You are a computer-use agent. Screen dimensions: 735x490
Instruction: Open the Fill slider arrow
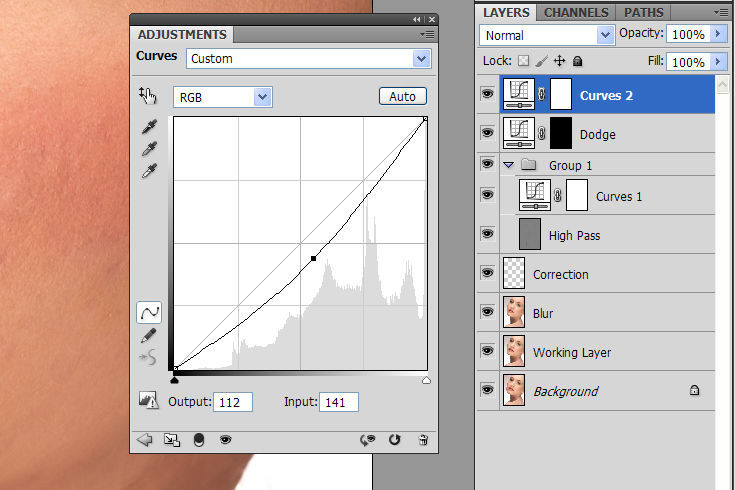pos(717,62)
